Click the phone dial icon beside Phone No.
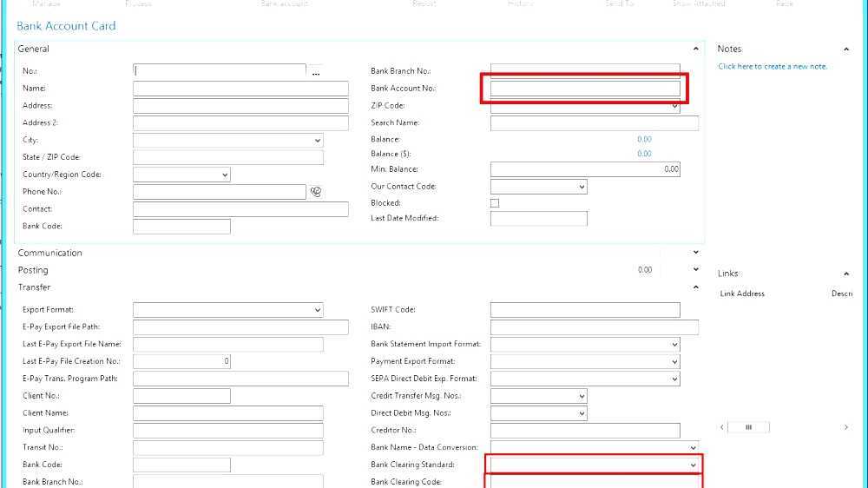 [316, 192]
